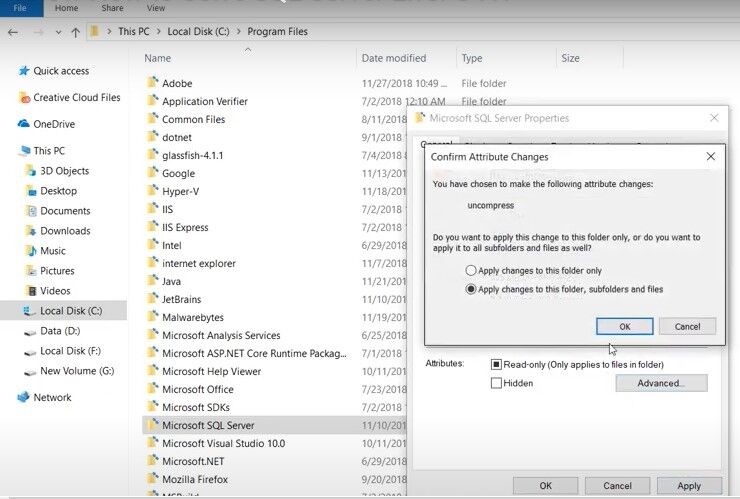This screenshot has height=499, width=740.
Task: Click the Microsoft Office folder icon
Action: coord(152,389)
